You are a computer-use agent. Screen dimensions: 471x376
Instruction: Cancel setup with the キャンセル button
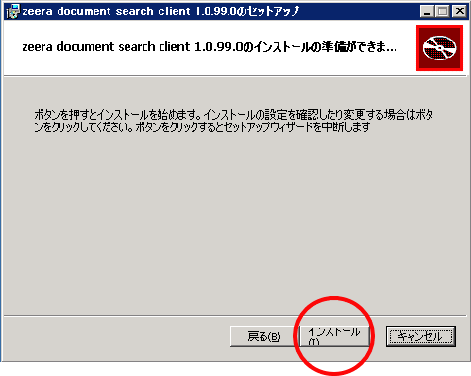(x=421, y=336)
